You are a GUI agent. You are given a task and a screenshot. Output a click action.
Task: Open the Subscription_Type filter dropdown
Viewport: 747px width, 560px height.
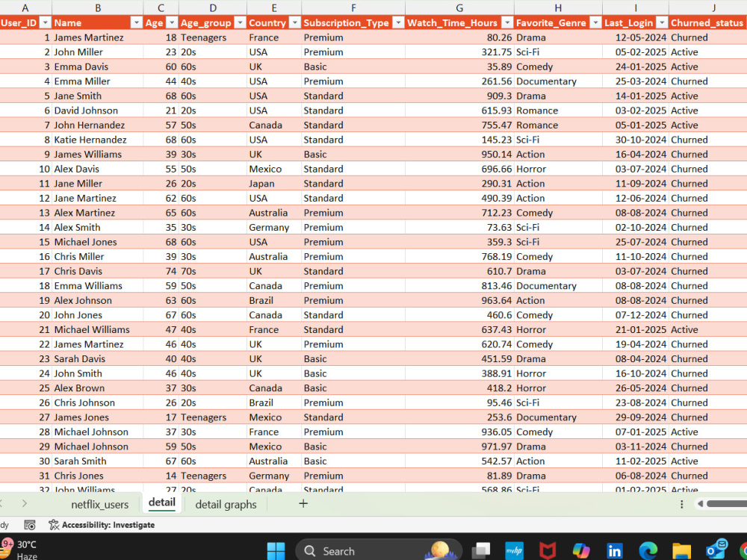tap(398, 23)
